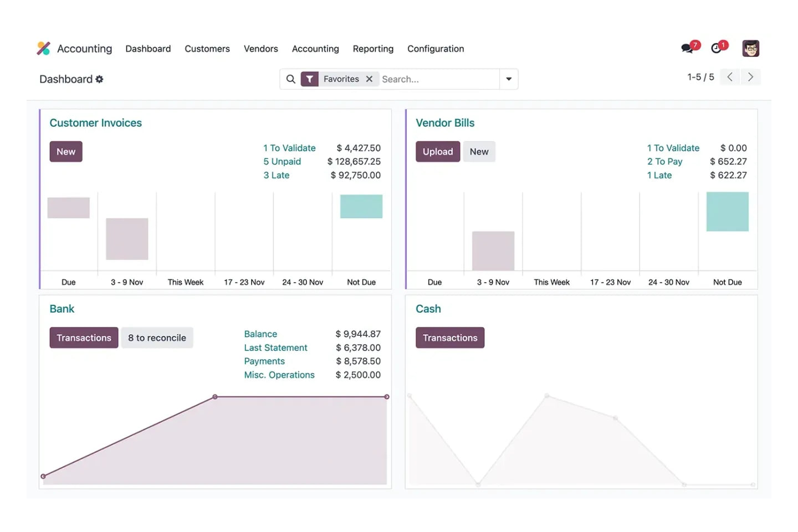Click the $ 622.27 late amount
Viewport: 798px width, 532px height.
pyautogui.click(x=728, y=175)
